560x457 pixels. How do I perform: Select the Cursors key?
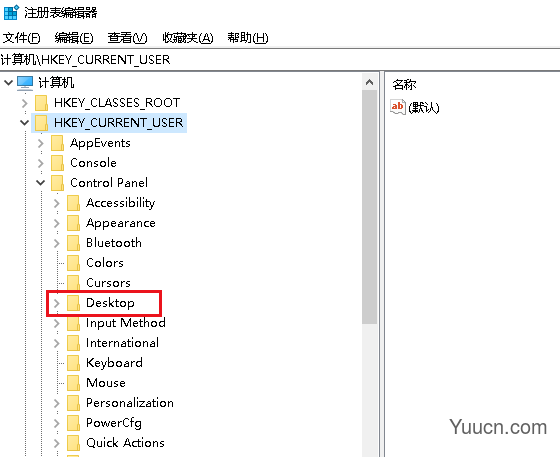(x=108, y=283)
